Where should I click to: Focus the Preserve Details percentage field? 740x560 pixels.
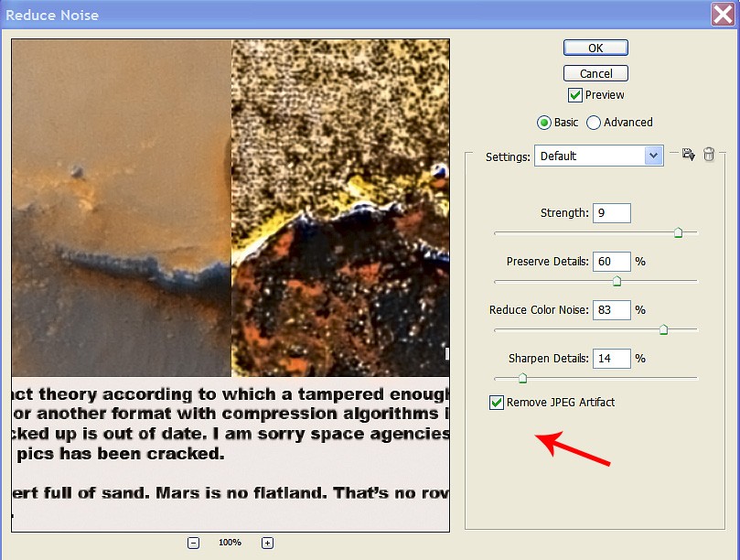611,262
